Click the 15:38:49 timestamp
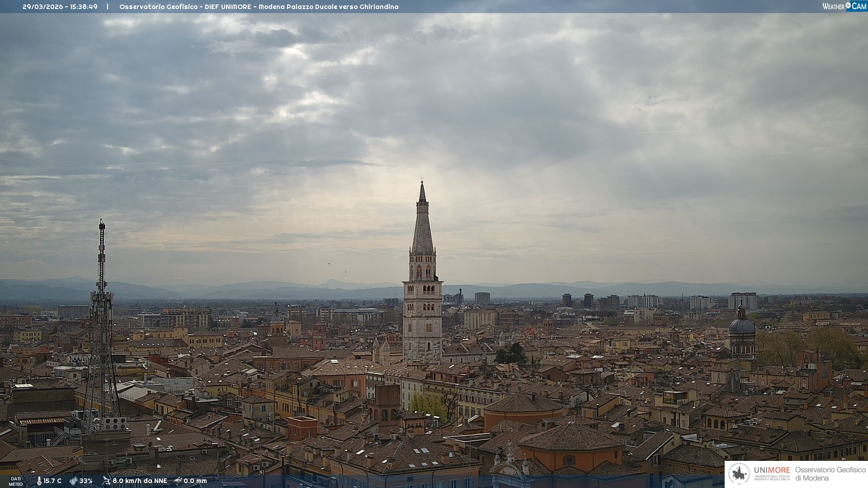Screen dimensions: 868x488 (x=84, y=7)
